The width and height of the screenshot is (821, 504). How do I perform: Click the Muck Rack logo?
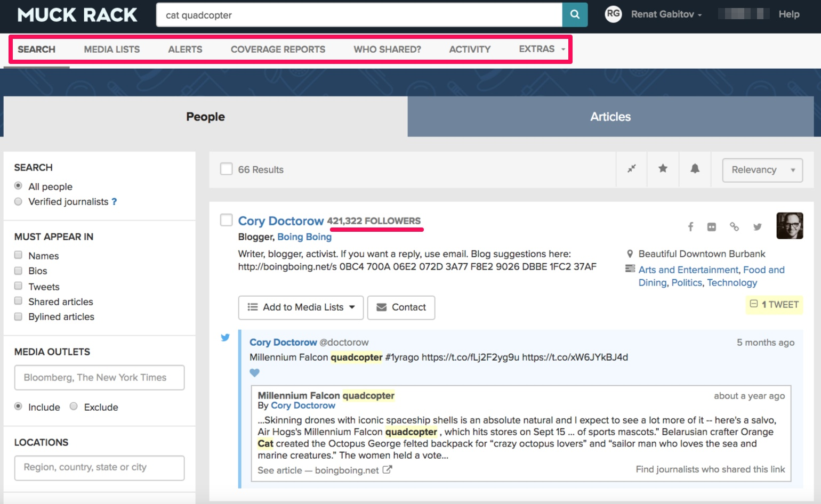click(x=77, y=15)
